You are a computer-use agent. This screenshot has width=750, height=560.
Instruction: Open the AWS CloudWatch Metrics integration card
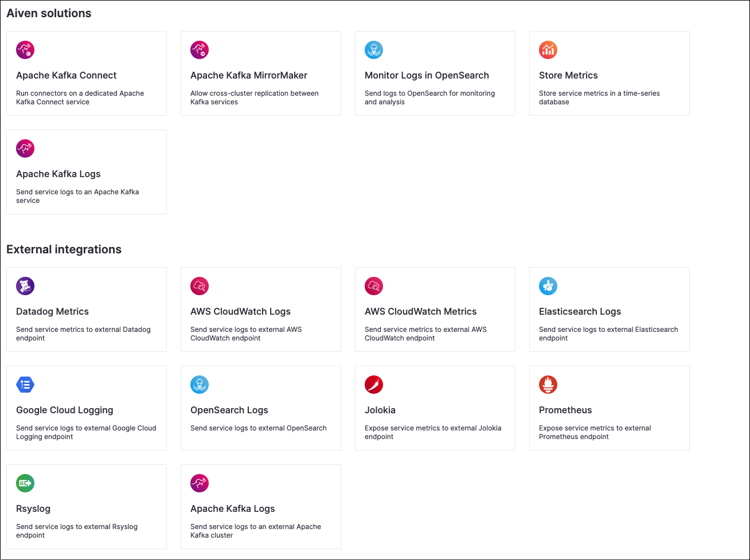point(435,310)
